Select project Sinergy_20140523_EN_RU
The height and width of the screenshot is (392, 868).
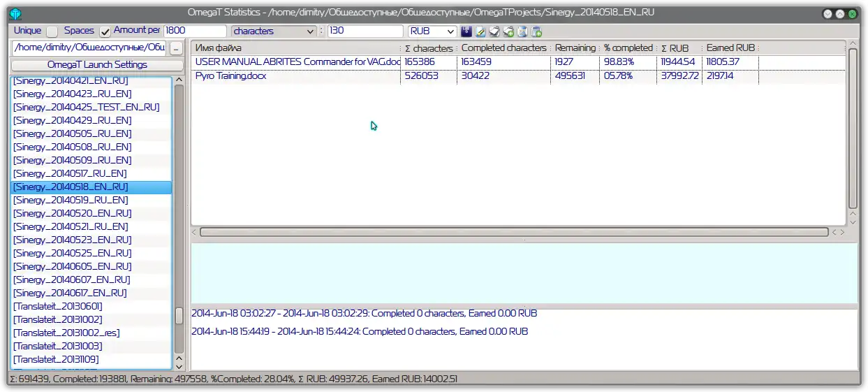coord(91,240)
